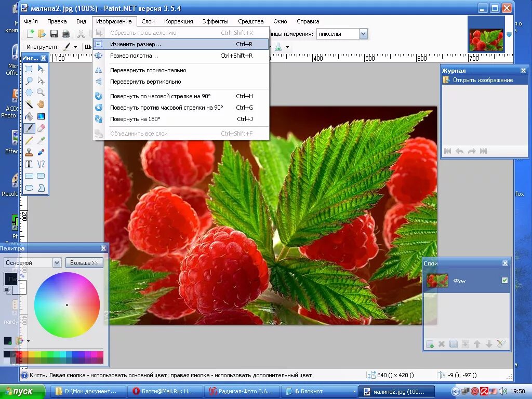Select the Rounded Rectangle shape tool
532x399 pixels.
pos(41,176)
